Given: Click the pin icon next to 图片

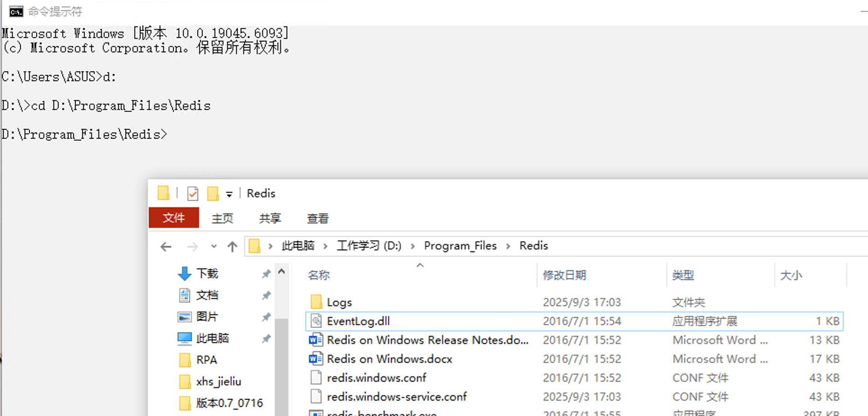Looking at the screenshot, I should (266, 317).
